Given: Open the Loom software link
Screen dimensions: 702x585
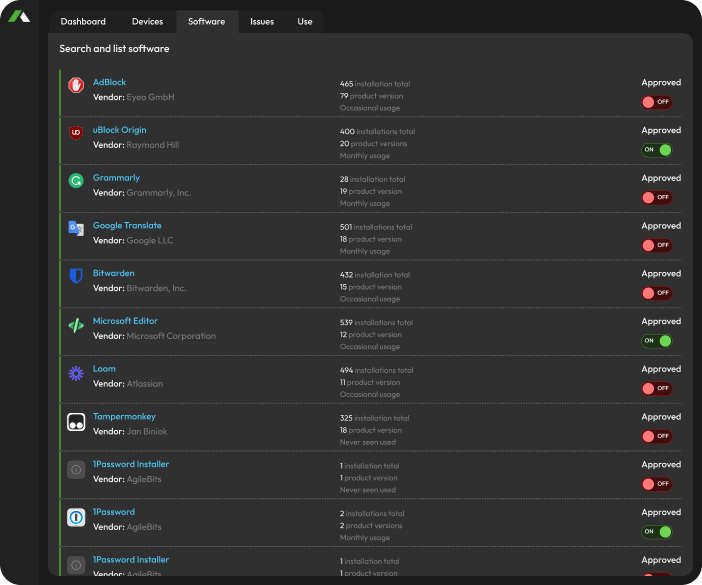Looking at the screenshot, I should pos(104,369).
